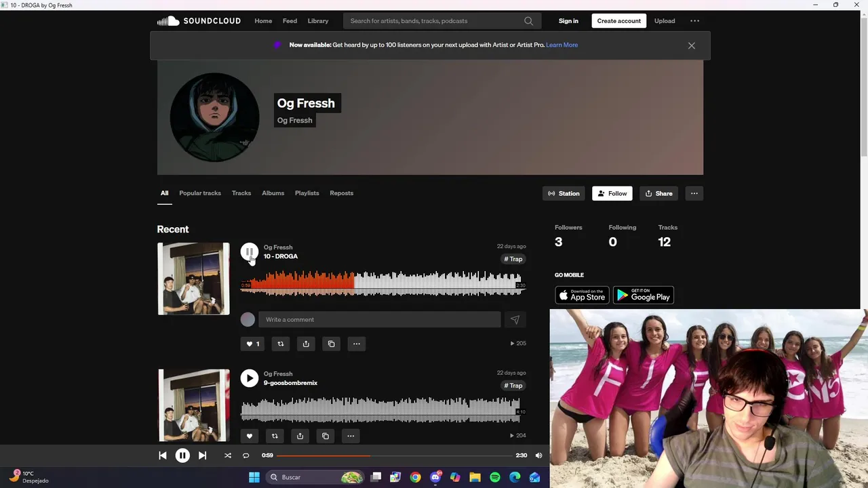Open Get it on Google Play badge
The image size is (868, 488).
(644, 295)
